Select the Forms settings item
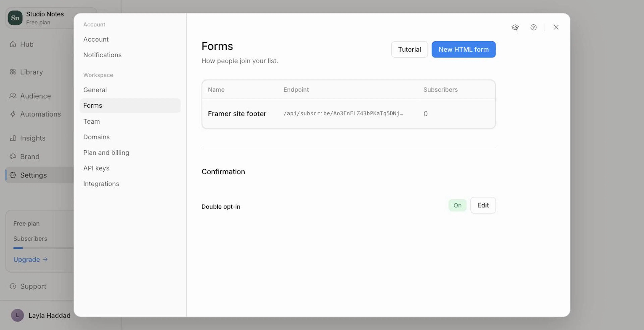 (130, 105)
